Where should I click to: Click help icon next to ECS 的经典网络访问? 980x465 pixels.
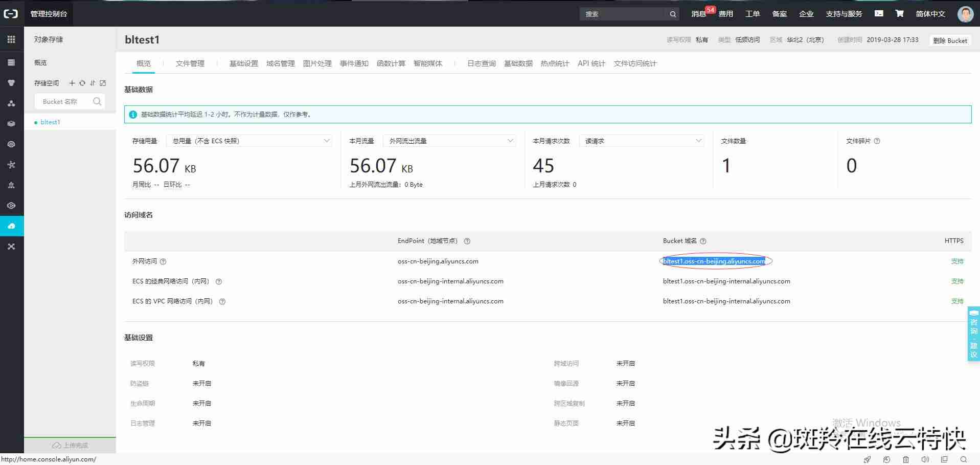tap(219, 281)
